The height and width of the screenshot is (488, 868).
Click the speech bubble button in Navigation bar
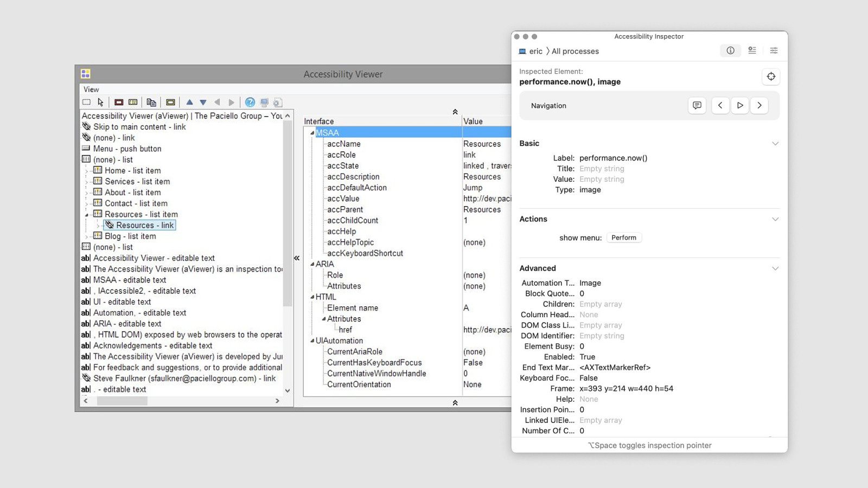pyautogui.click(x=697, y=105)
